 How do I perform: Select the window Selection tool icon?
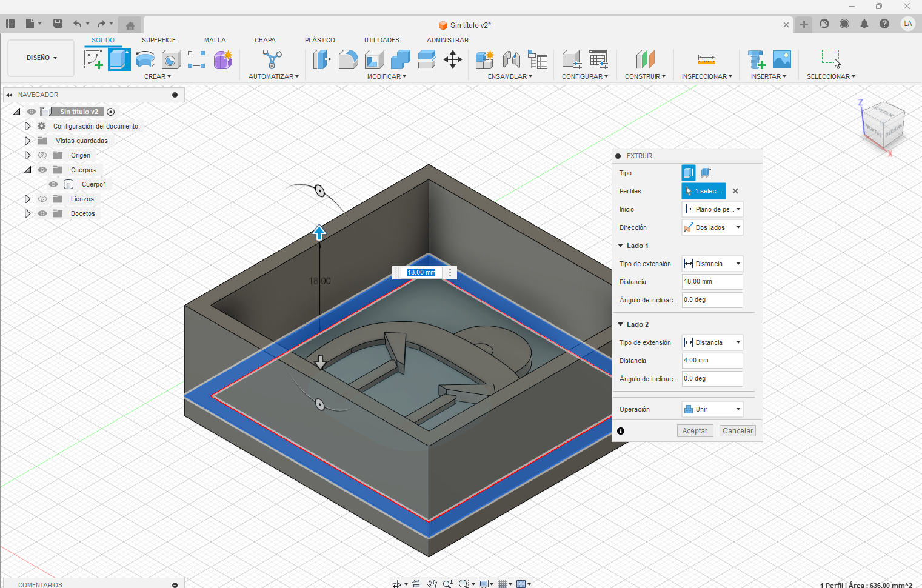831,59
